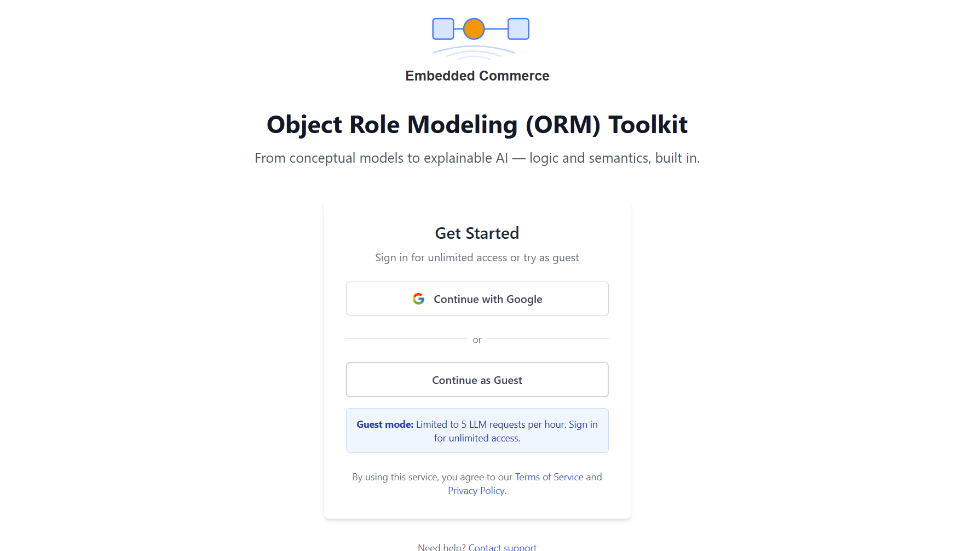The width and height of the screenshot is (980, 551).
Task: Click "Sign in for unlimited access" subtitle
Action: (477, 257)
